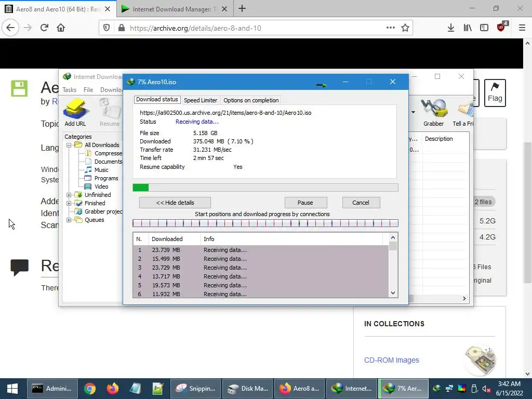
Task: Click Tell a Friend icon in IDM
Action: [463, 112]
